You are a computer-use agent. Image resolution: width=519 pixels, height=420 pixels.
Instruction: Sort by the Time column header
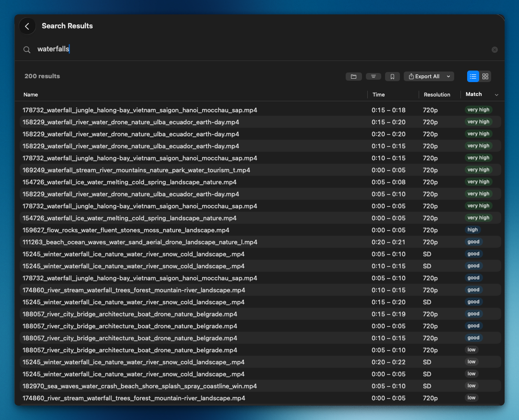tap(378, 95)
